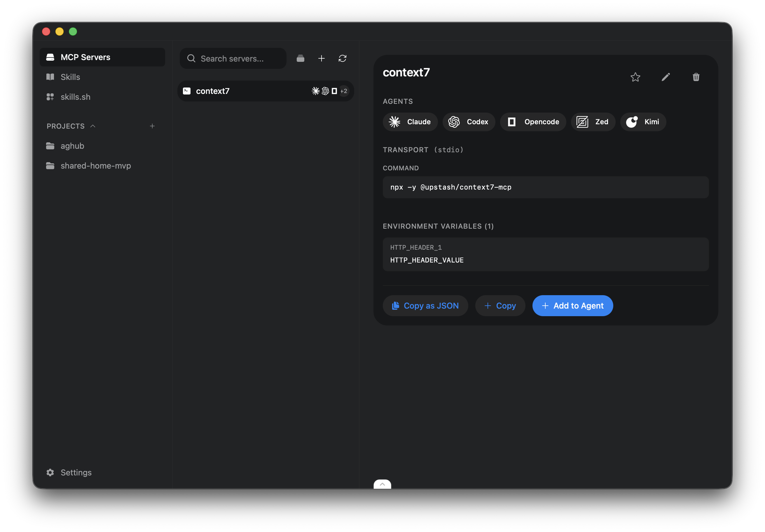Click the Add to Agent button

(x=572, y=306)
